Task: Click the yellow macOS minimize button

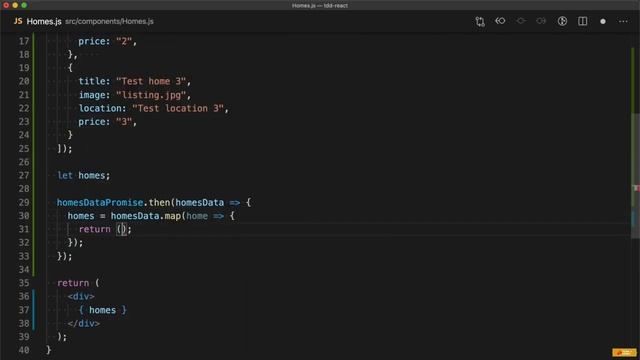Action: click(15, 5)
